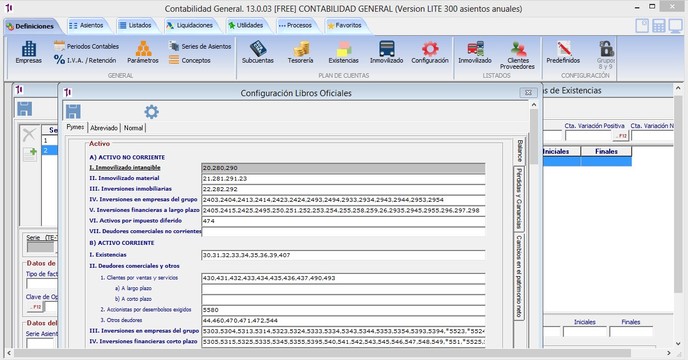Viewport: 688px width, 360px height.
Task: Click the F12 lookup button next to Cta. Variación Positiva
Action: tap(621, 136)
